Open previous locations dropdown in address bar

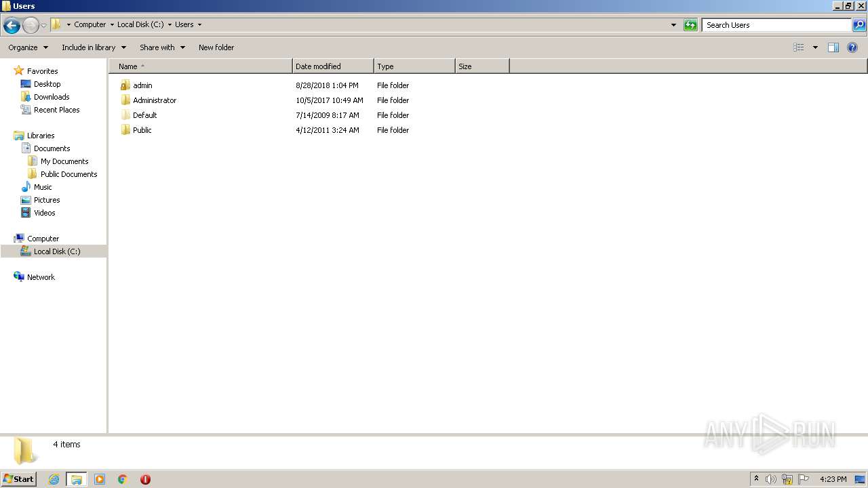tap(673, 25)
